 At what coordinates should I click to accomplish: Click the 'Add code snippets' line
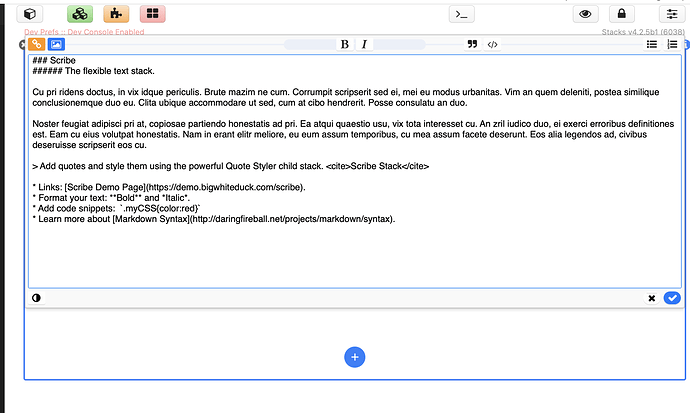tap(116, 208)
